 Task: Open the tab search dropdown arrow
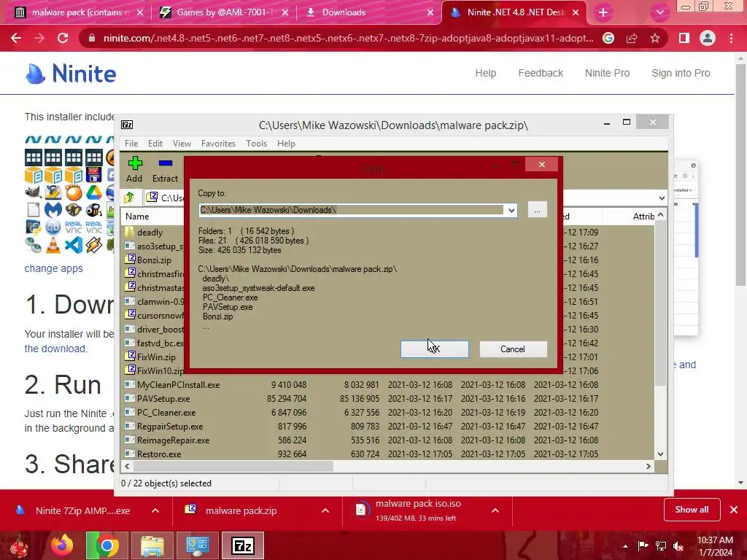pyautogui.click(x=659, y=12)
